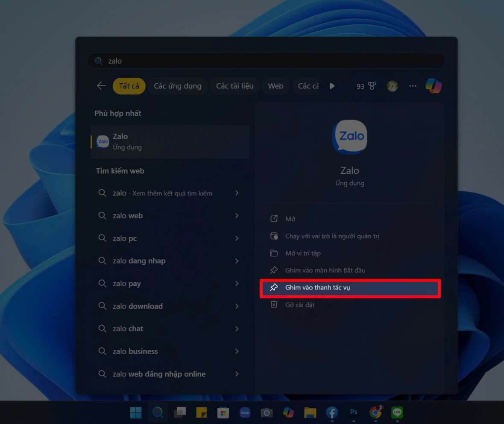Screen dimensions: 504x424
Task: Click pin icon beside 'Ghim vào màn hình Bắt đầu'
Action: [274, 270]
